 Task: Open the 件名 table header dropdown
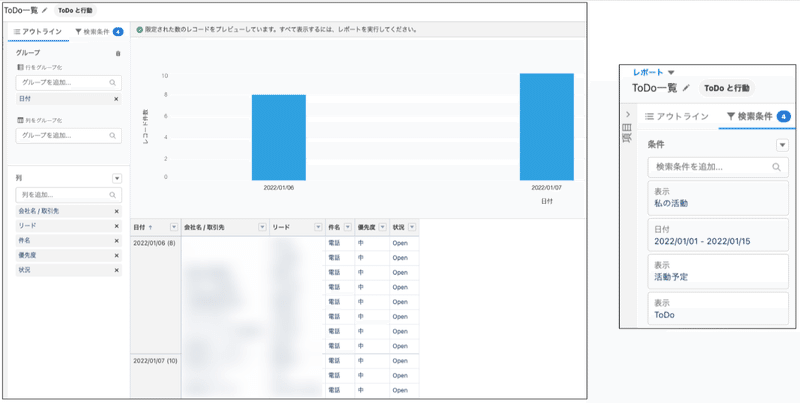[x=347, y=228]
